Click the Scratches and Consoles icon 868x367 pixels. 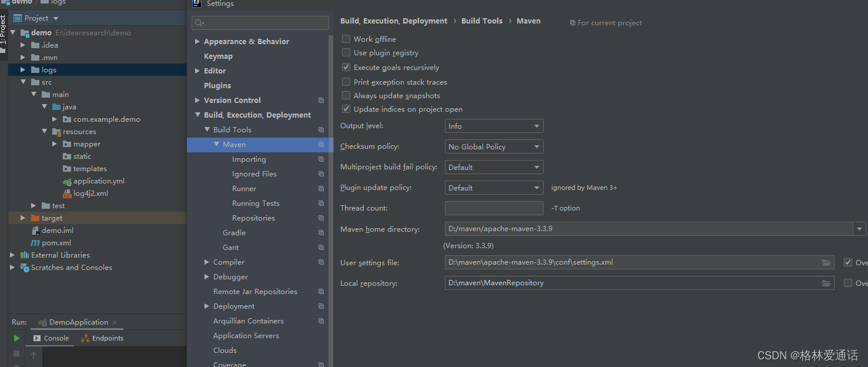[x=25, y=268]
